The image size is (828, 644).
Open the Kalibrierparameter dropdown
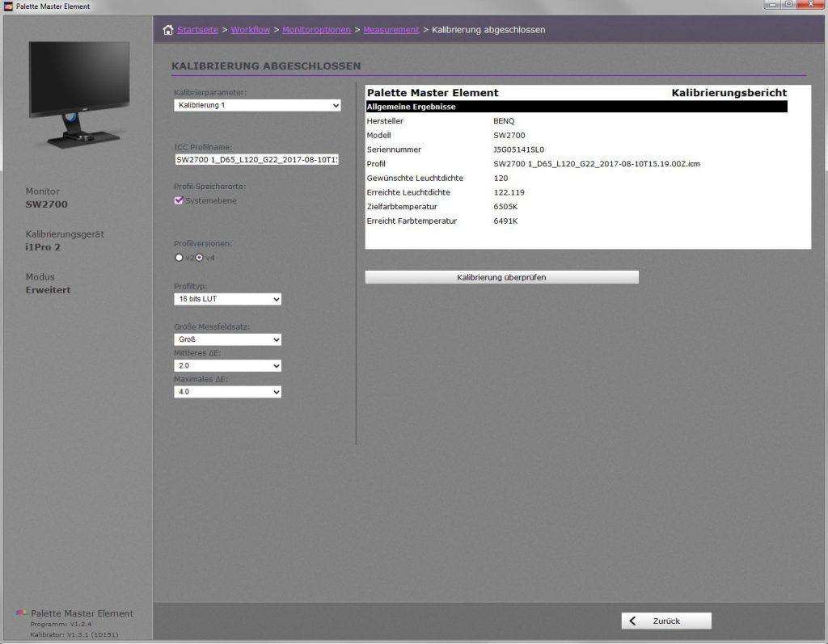coord(257,105)
